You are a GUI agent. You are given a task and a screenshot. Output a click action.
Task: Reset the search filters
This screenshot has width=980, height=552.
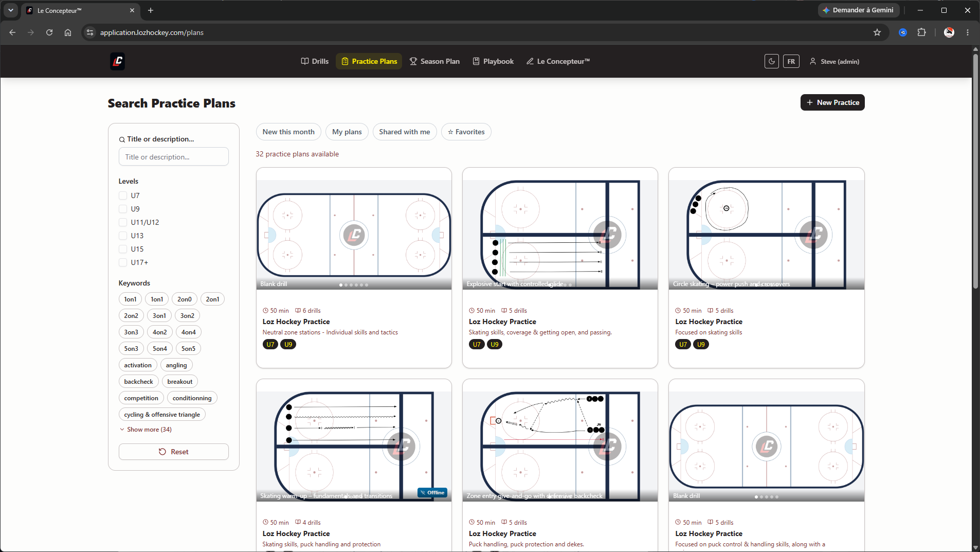(174, 452)
